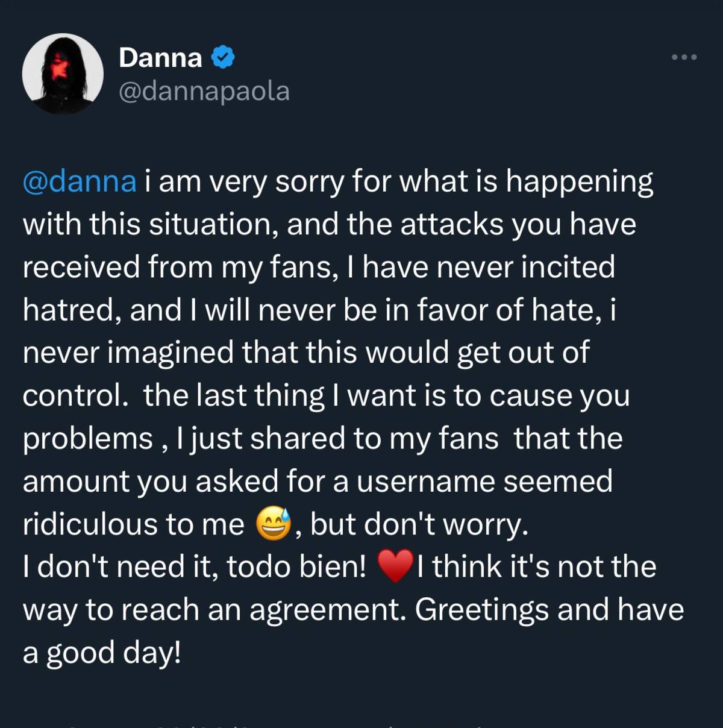Screen dimensions: 723x728
Task: Click the line starting "hatred, and I will"
Action: [319, 310]
